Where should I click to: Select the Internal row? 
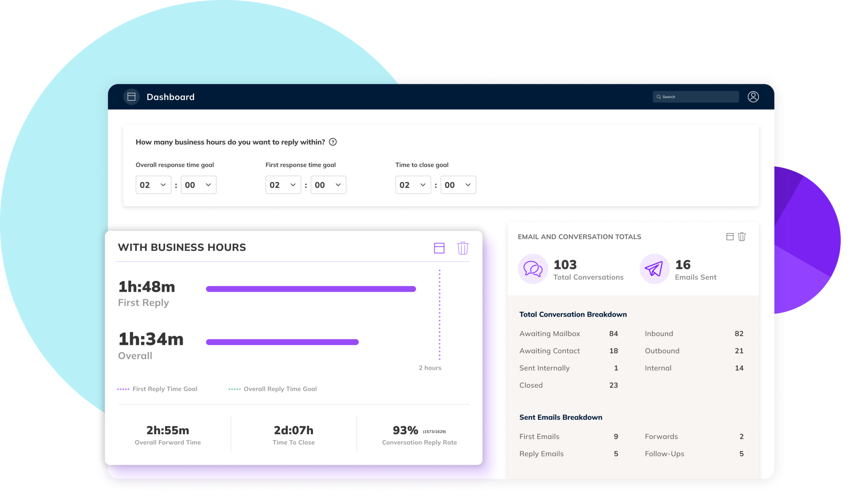click(x=694, y=368)
